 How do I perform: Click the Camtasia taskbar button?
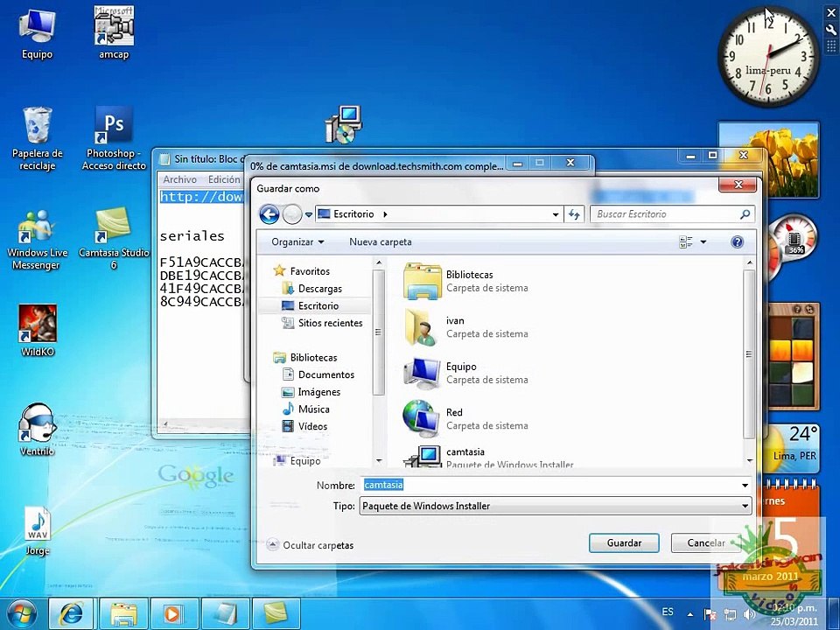tap(276, 614)
